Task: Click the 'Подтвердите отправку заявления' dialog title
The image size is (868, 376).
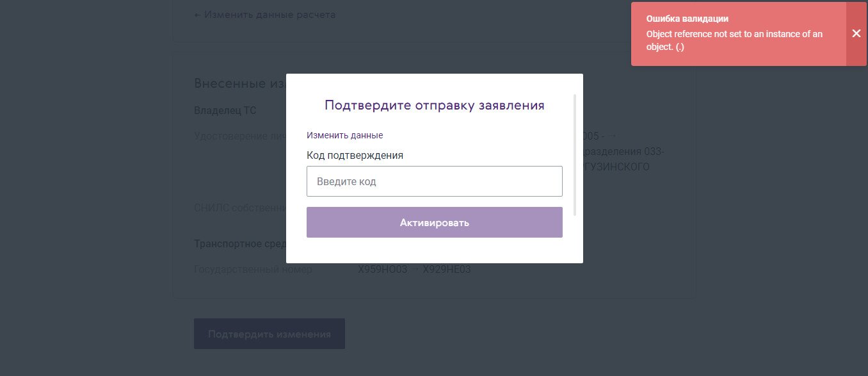Action: pos(434,105)
